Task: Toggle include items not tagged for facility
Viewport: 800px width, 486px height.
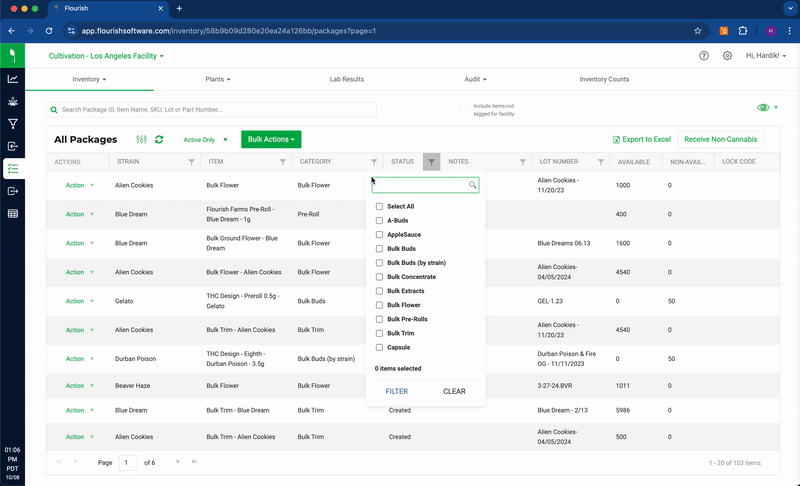Action: point(464,110)
